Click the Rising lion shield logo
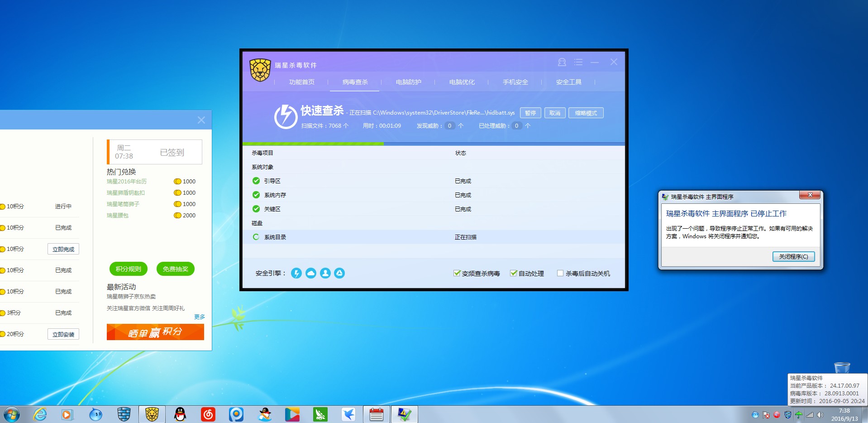868x423 pixels. [260, 70]
